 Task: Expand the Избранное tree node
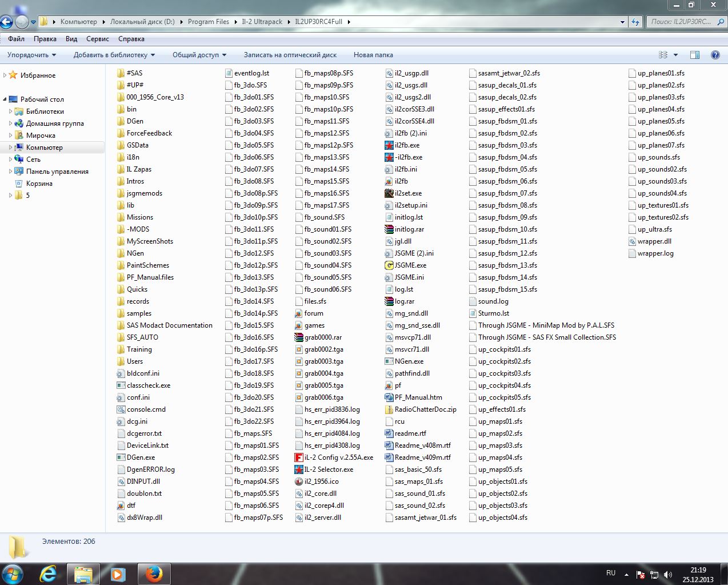tap(5, 75)
